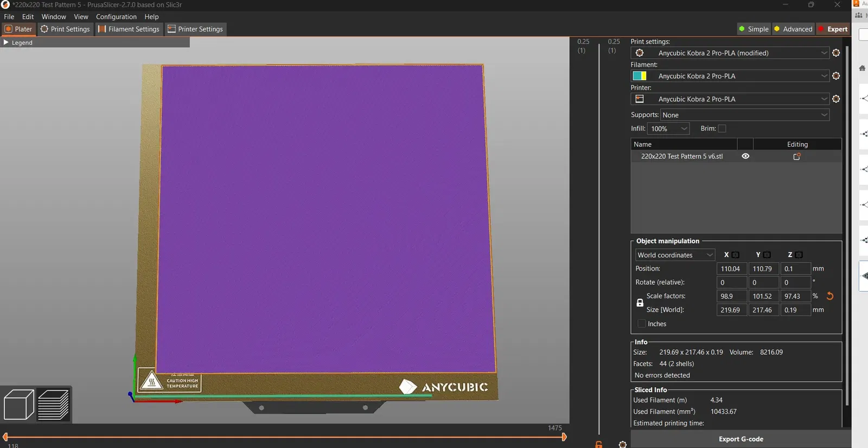Toggle scale factor lock icon
Image resolution: width=868 pixels, height=448 pixels.
(x=640, y=303)
